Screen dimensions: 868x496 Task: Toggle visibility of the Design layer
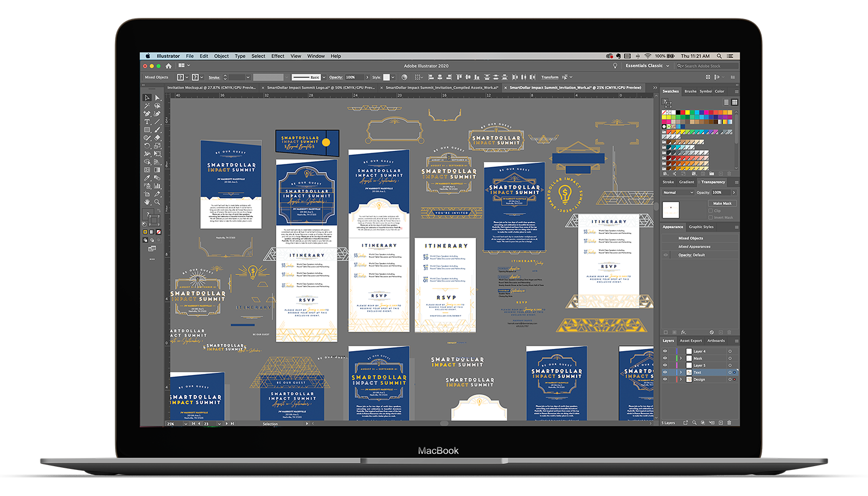[665, 379]
